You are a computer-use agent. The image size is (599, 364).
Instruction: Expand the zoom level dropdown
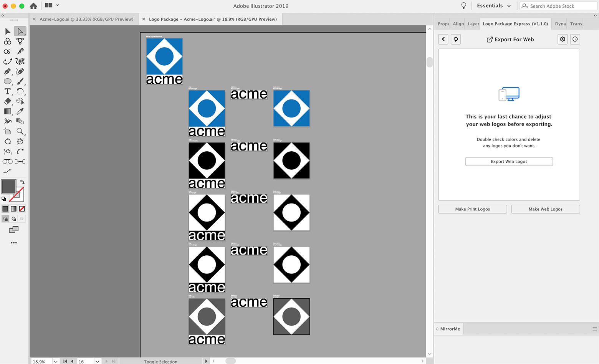click(56, 361)
